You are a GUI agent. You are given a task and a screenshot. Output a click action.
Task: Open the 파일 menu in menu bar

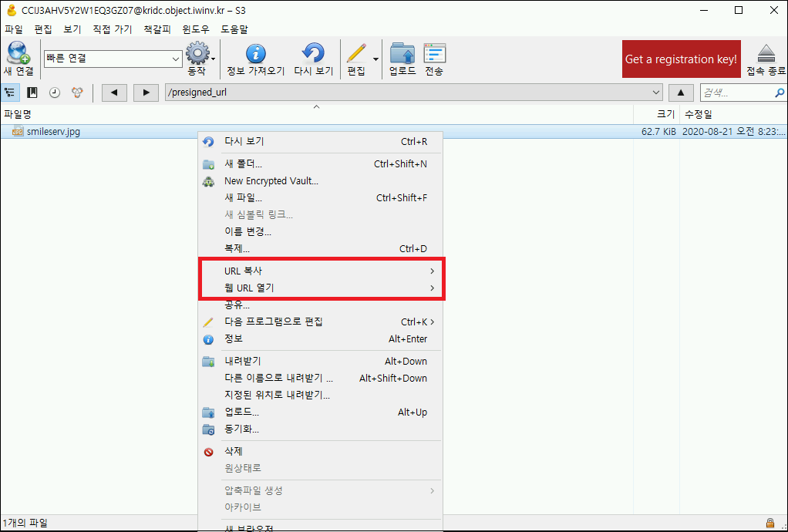(14, 29)
